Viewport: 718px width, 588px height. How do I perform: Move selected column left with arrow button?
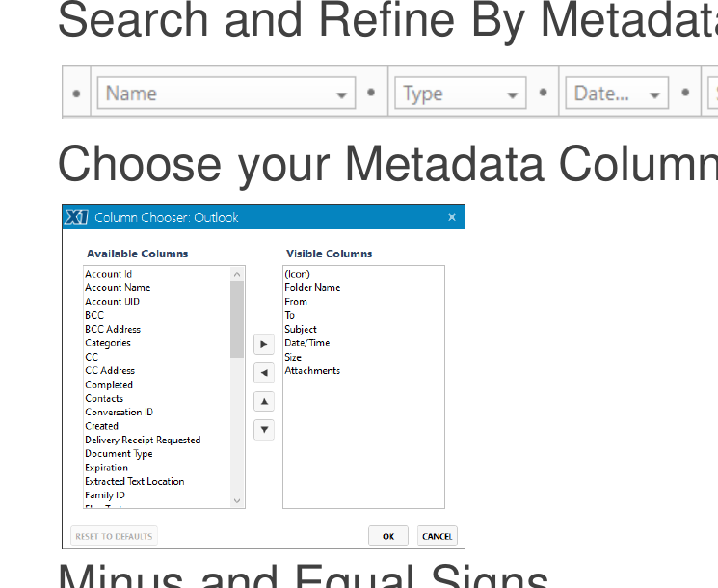coord(264,373)
